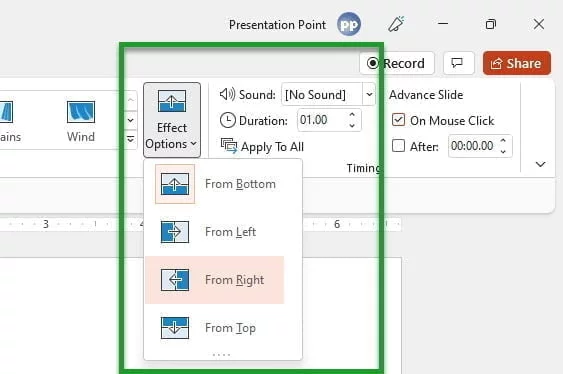Click the Record button

pos(397,63)
